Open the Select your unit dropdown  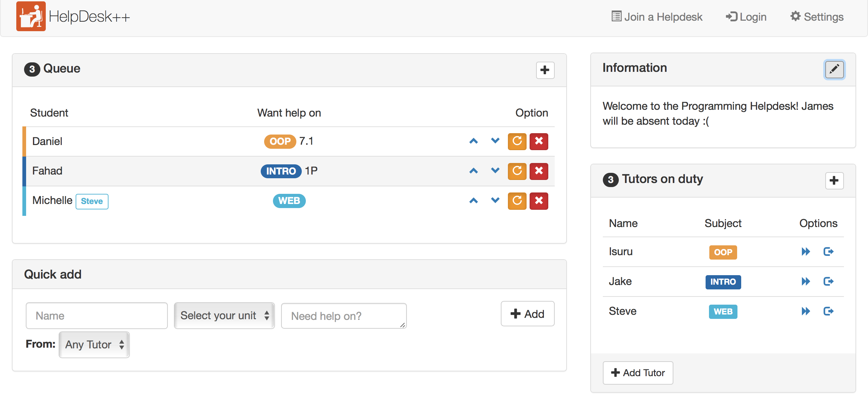click(224, 315)
